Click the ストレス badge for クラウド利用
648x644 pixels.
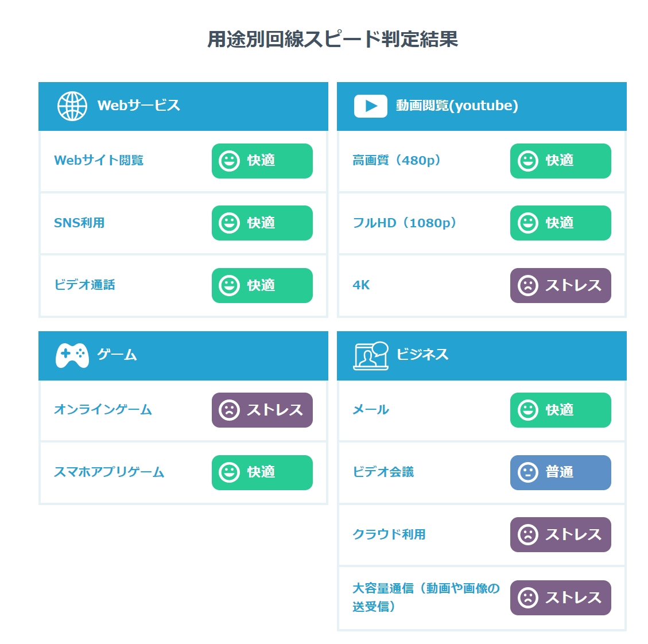point(560,534)
